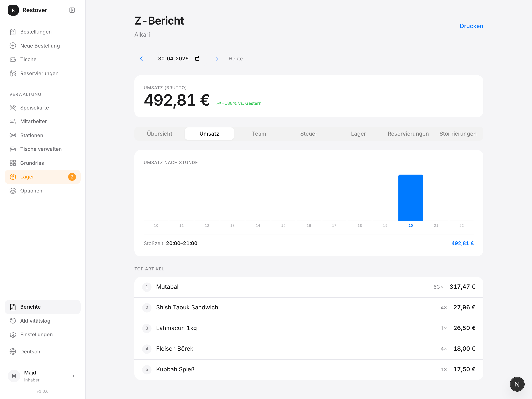Open Mitarbeiter menu item
The width and height of the screenshot is (532, 399).
click(x=43, y=122)
